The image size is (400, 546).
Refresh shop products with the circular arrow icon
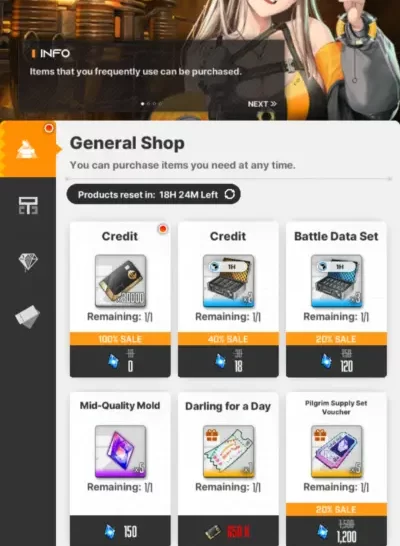tap(230, 194)
